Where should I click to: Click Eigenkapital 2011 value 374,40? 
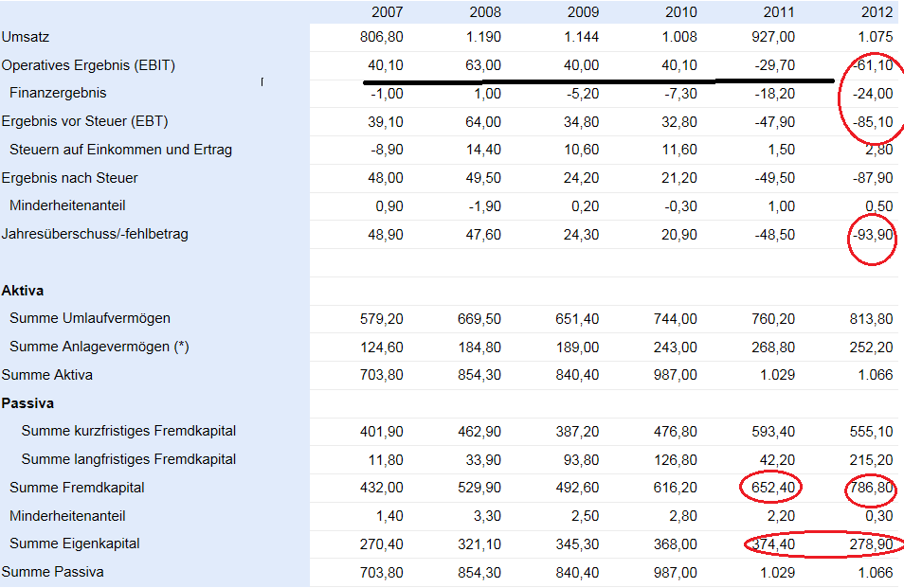(774, 544)
